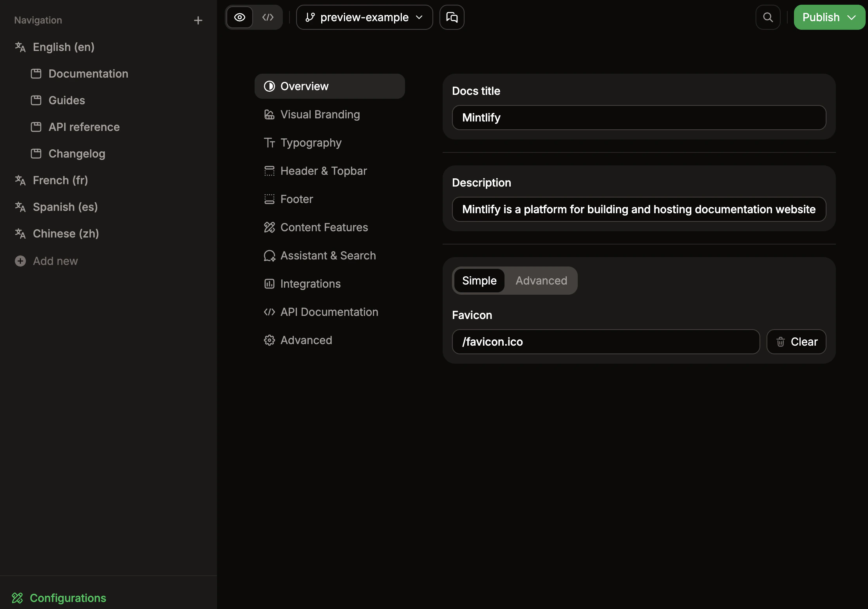Open the comments chat bubbles icon
868x609 pixels.
click(x=452, y=17)
